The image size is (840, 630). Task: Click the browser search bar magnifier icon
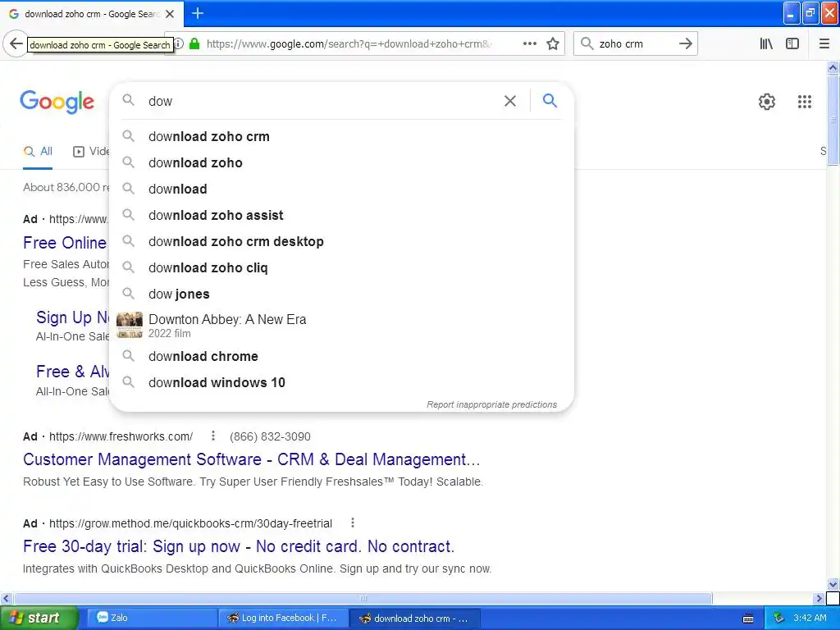click(x=587, y=43)
